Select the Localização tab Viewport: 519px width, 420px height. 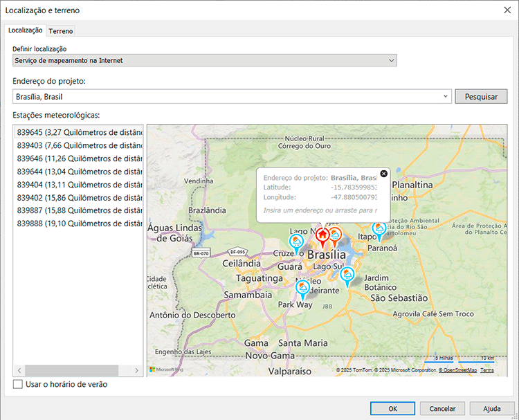tap(25, 30)
